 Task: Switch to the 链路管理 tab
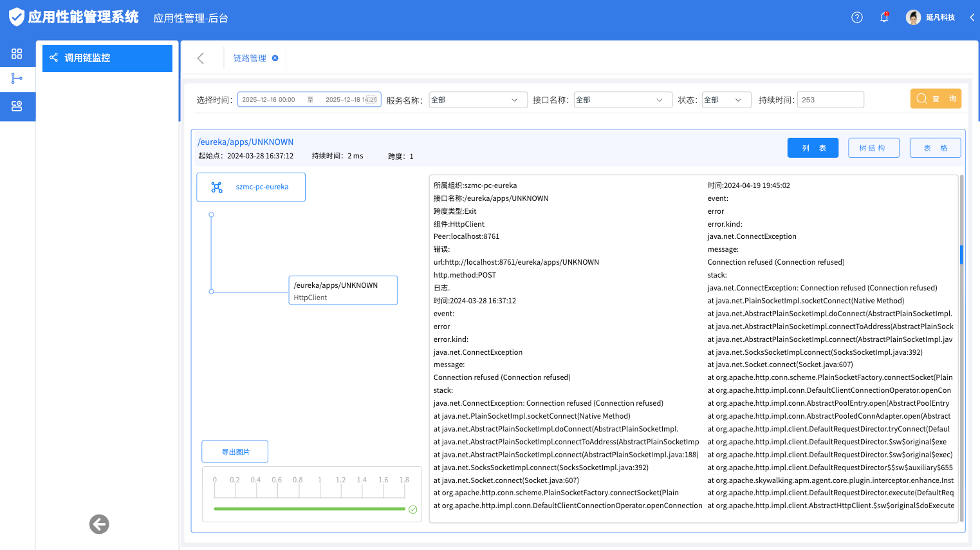click(250, 59)
